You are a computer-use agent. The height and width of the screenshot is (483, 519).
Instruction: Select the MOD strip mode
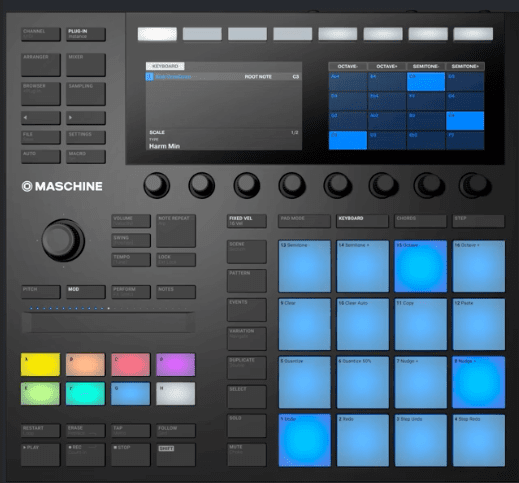[86, 292]
